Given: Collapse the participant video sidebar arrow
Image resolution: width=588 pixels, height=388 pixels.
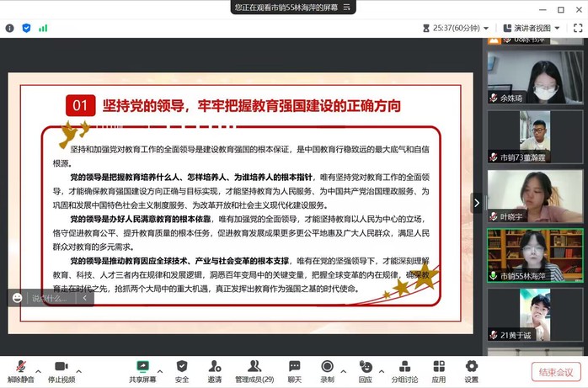Looking at the screenshot, I should 476,203.
